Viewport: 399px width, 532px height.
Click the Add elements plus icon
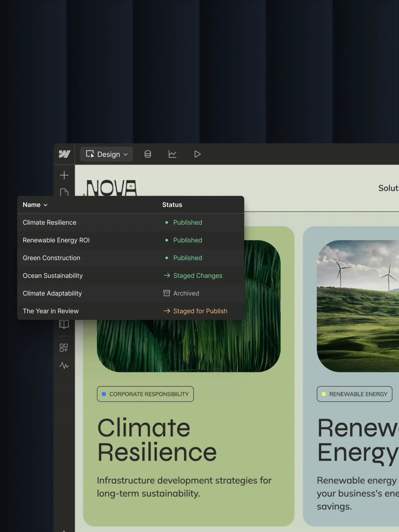coord(64,175)
